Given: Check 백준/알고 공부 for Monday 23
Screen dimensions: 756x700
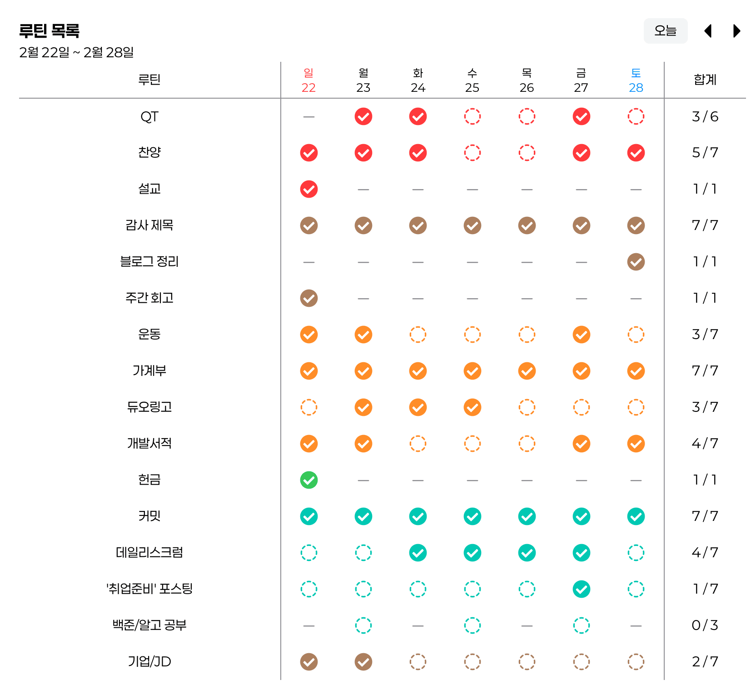Looking at the screenshot, I should [x=363, y=625].
